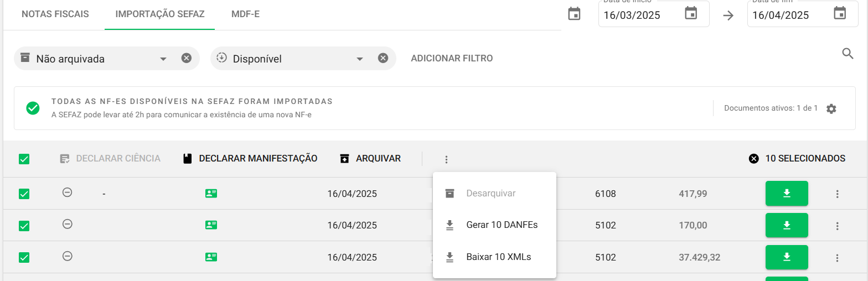Deselect the third row checkbox
868x281 pixels.
point(24,258)
